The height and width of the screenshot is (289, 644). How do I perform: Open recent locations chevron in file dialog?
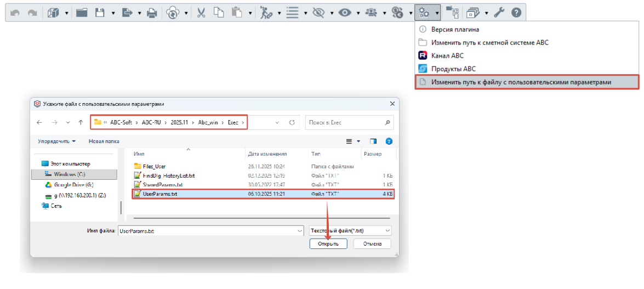click(x=68, y=122)
